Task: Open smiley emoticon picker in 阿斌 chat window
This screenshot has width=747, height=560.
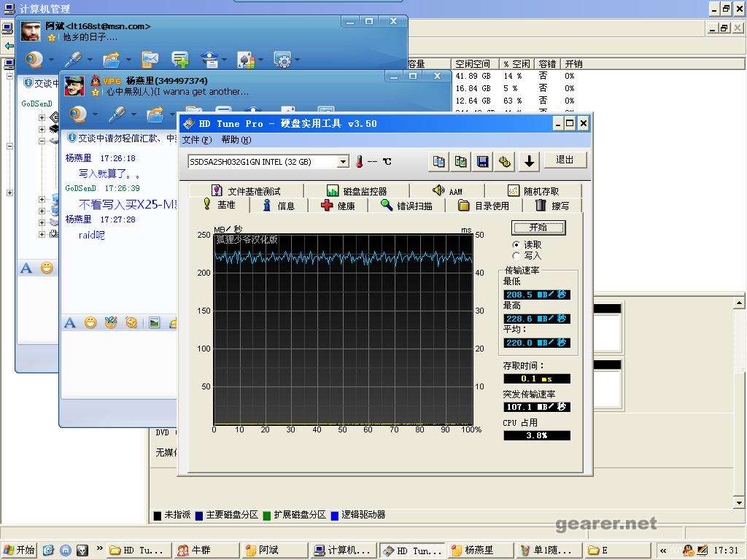Action: (x=47, y=268)
